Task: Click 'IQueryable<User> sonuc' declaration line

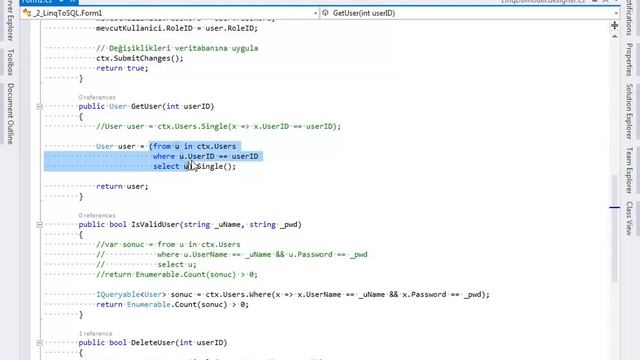Action: coord(293,295)
